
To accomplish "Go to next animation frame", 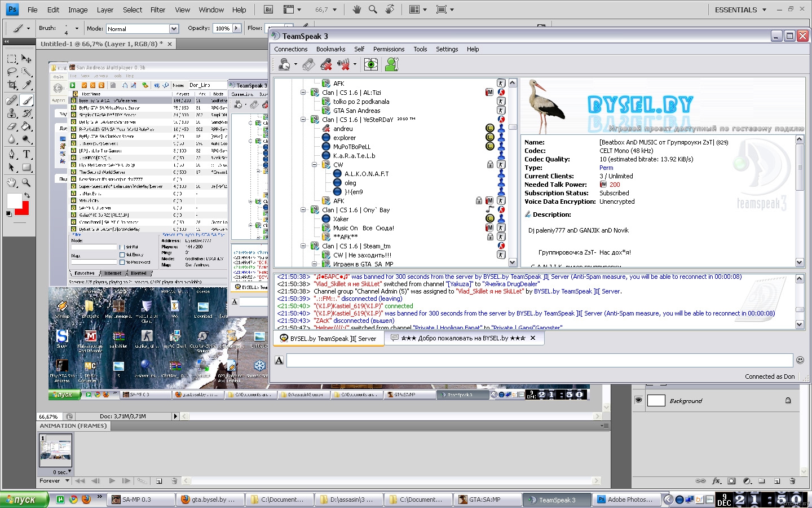I will coord(126,481).
